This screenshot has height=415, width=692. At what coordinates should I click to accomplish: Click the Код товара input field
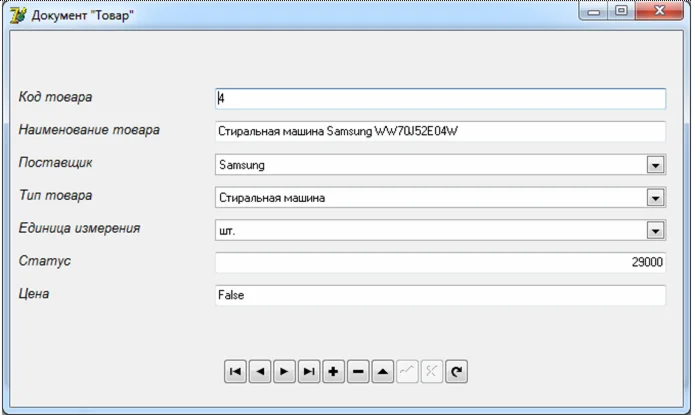440,98
